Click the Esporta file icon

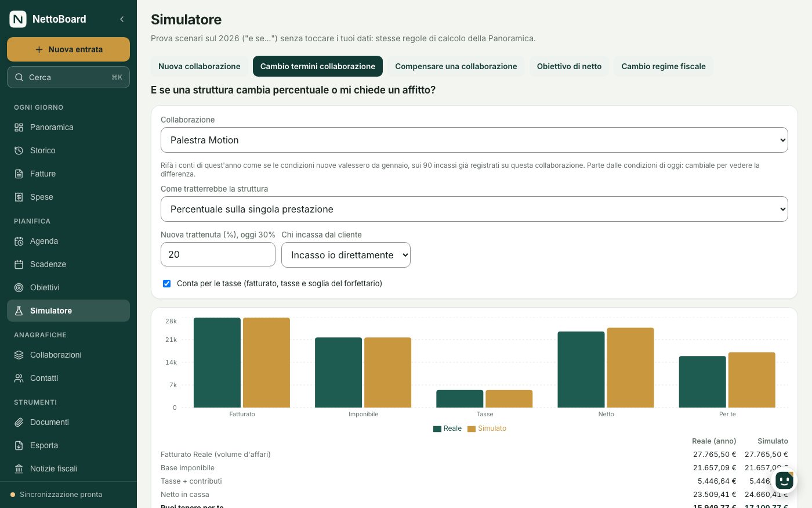[19, 445]
